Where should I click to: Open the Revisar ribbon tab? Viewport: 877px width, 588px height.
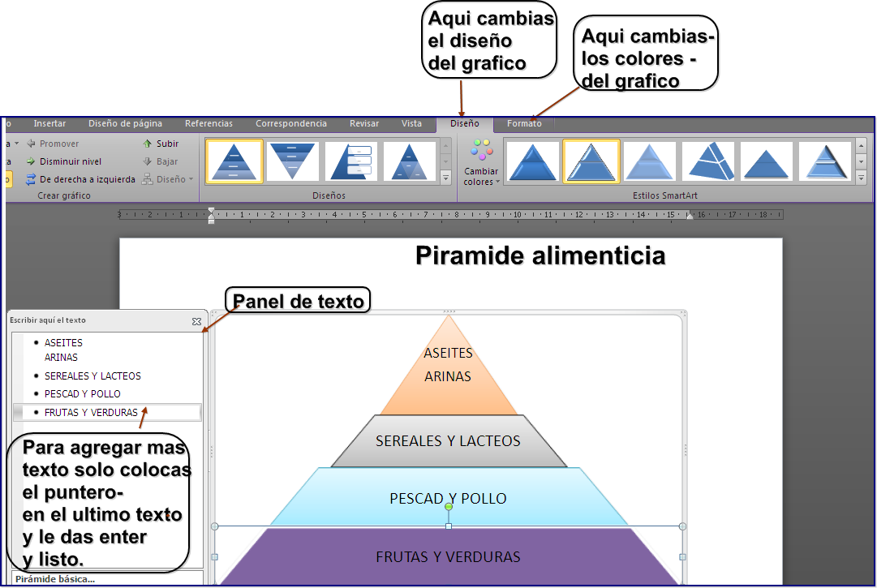(x=363, y=123)
